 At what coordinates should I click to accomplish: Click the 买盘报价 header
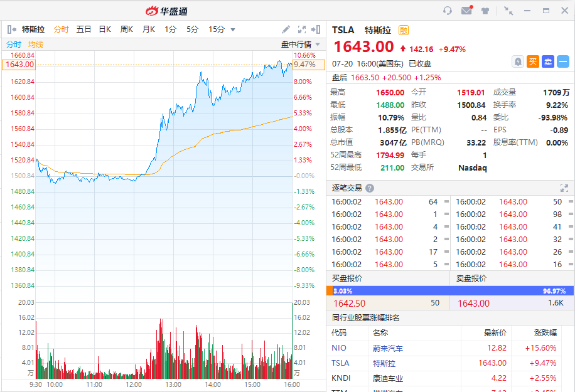347,278
